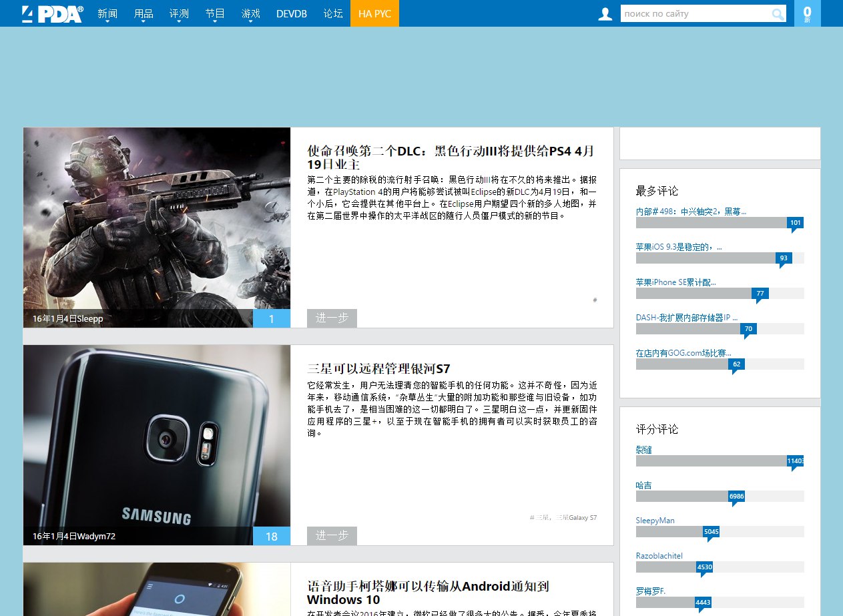Open the 游戏 menu

(251, 13)
